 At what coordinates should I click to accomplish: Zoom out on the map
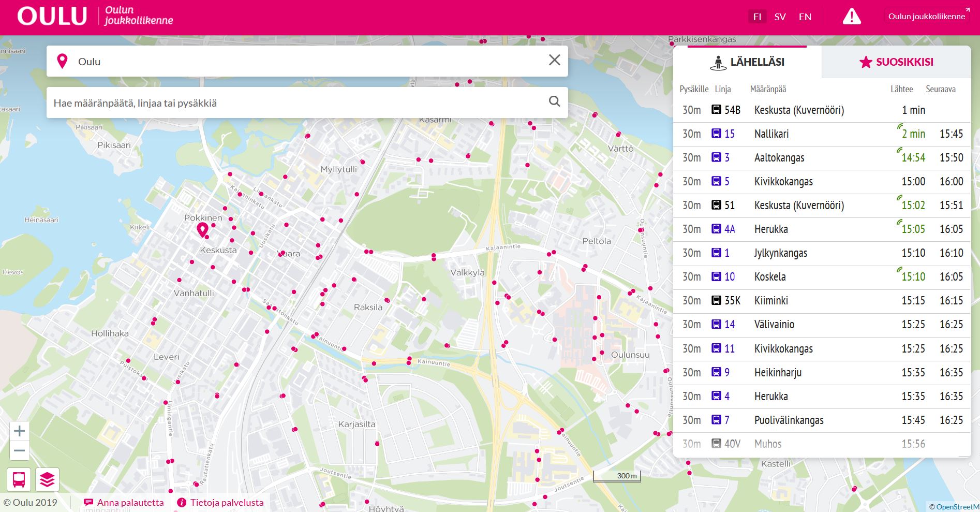pos(20,450)
